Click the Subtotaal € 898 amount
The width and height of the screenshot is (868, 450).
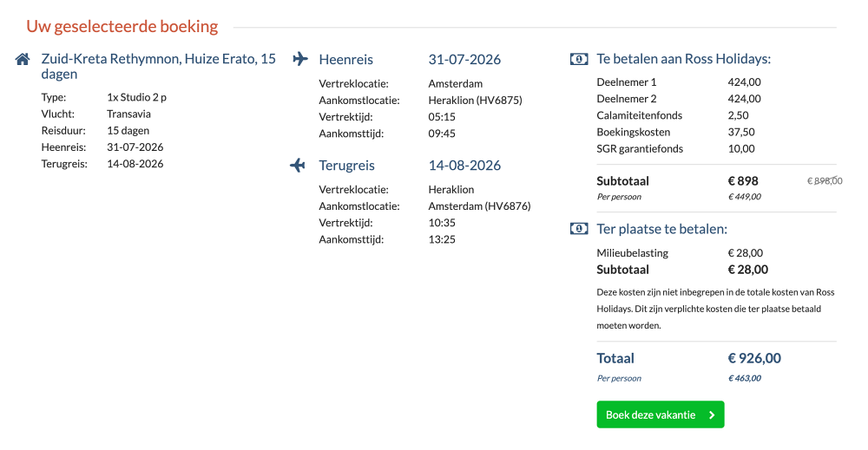coord(743,180)
